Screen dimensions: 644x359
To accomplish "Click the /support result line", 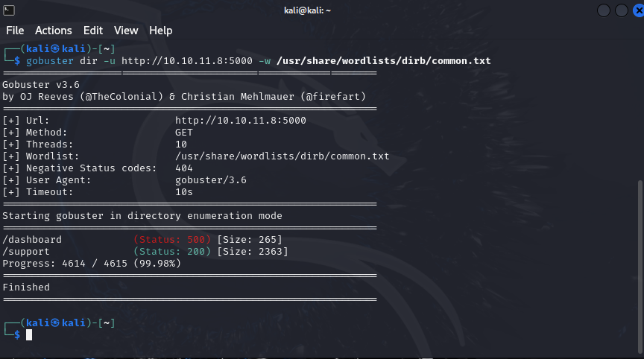I will (145, 252).
